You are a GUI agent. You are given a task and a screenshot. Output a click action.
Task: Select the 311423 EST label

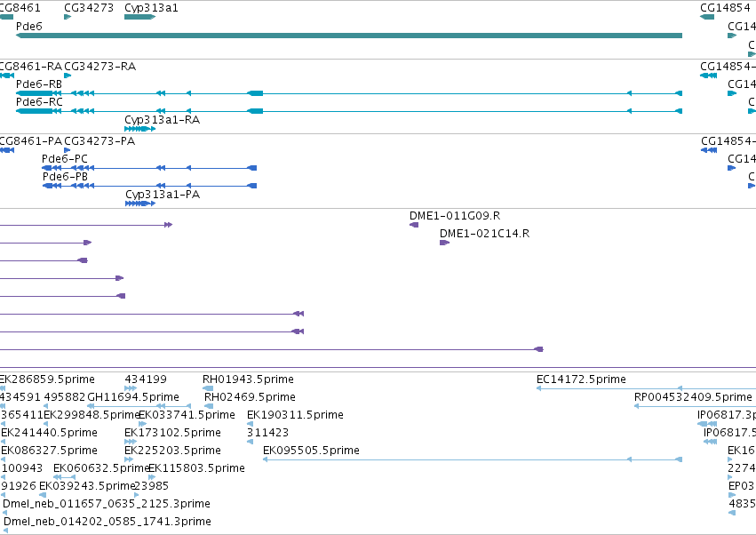[267, 433]
